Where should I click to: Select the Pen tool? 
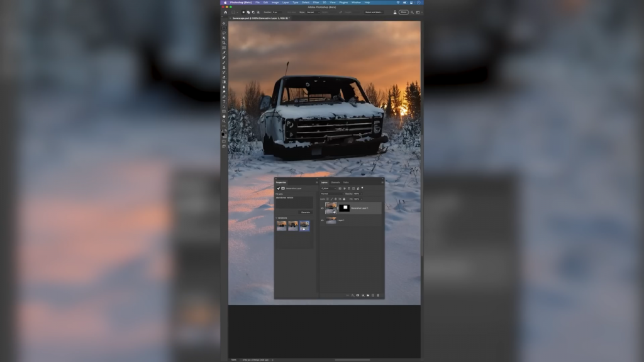224,97
